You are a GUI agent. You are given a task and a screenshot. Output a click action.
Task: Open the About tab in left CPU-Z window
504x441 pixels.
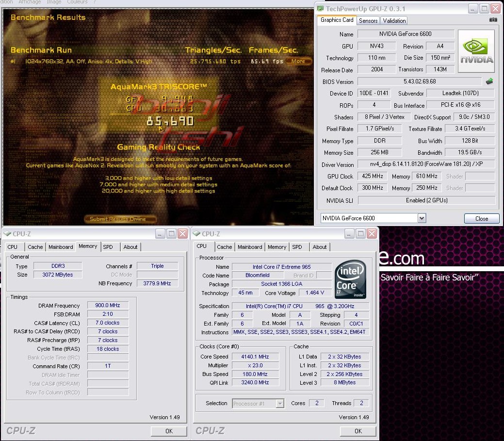click(x=130, y=247)
